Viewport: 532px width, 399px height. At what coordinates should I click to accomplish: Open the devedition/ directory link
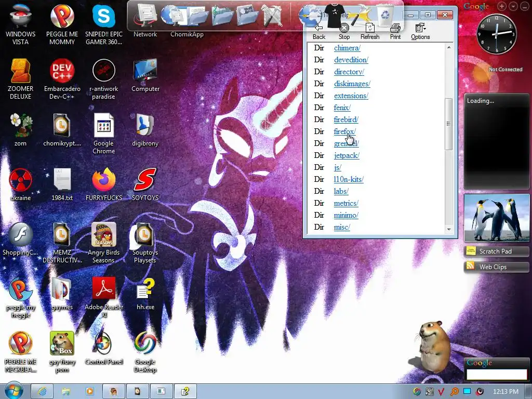pyautogui.click(x=351, y=60)
